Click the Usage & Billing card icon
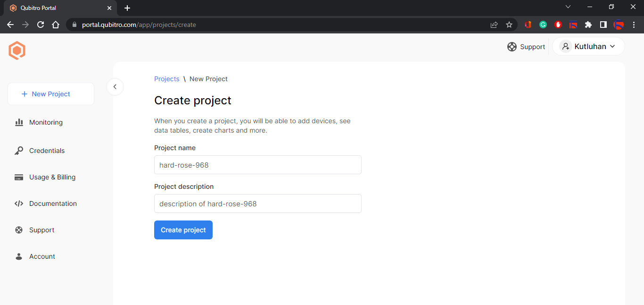Image resolution: width=644 pixels, height=305 pixels. tap(19, 177)
